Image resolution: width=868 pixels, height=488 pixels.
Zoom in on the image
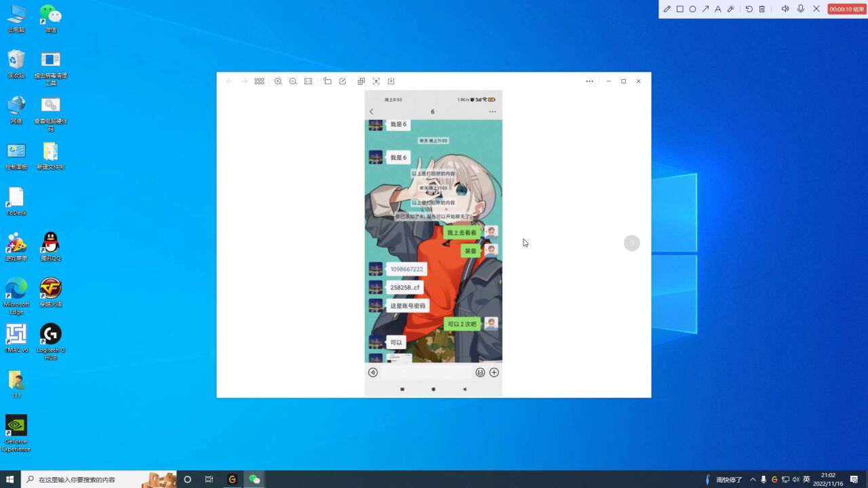click(x=278, y=81)
